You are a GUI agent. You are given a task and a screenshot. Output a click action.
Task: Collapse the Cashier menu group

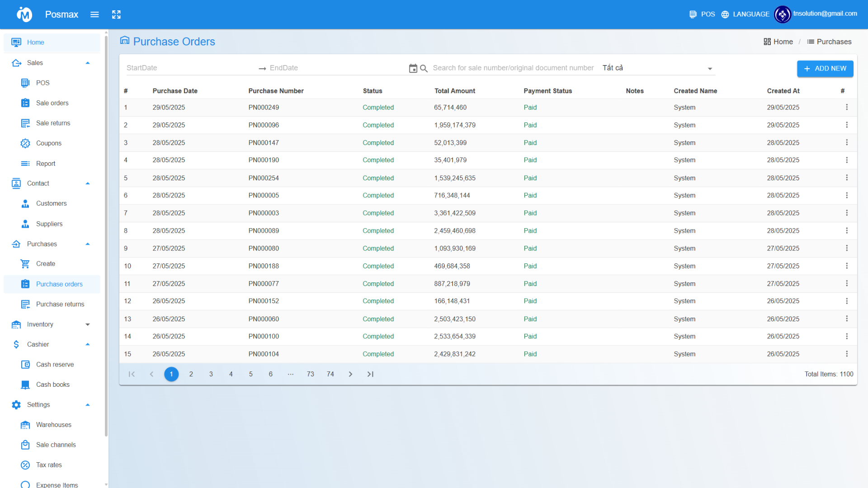[x=88, y=344]
